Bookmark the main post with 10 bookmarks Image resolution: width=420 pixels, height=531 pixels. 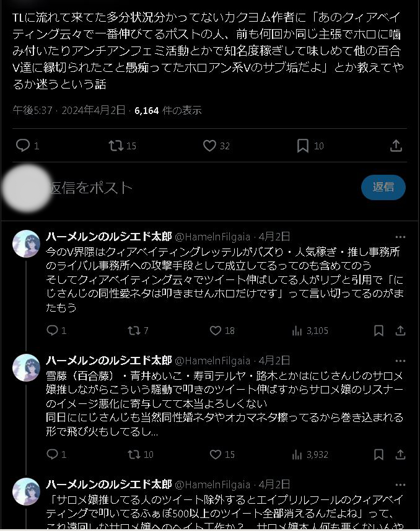[x=302, y=146]
